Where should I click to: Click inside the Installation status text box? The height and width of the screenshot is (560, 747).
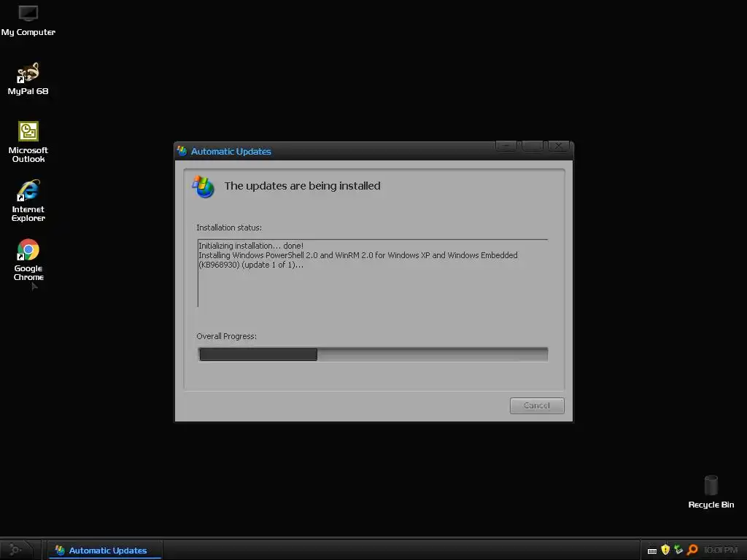coord(373,273)
